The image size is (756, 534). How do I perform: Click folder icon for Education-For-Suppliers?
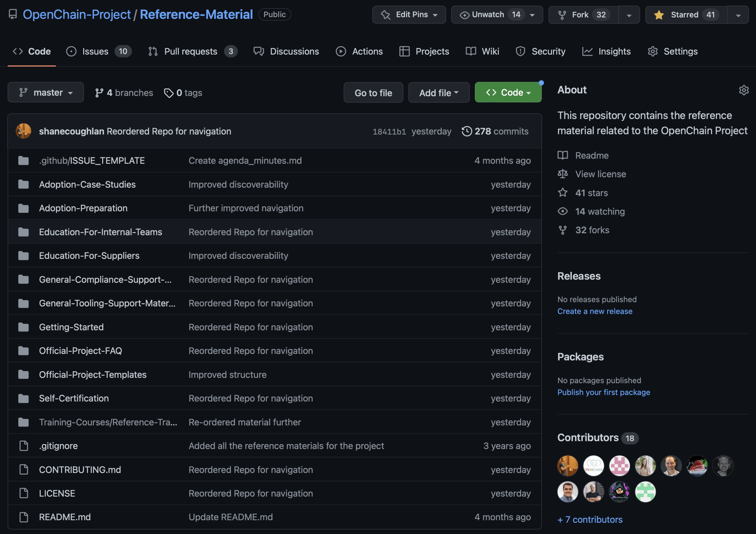coord(23,255)
